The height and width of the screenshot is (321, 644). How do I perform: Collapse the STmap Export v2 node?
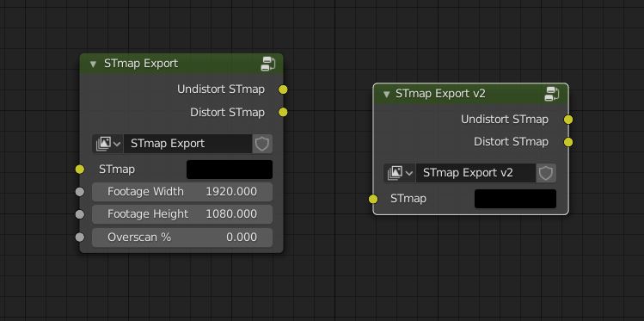[386, 94]
